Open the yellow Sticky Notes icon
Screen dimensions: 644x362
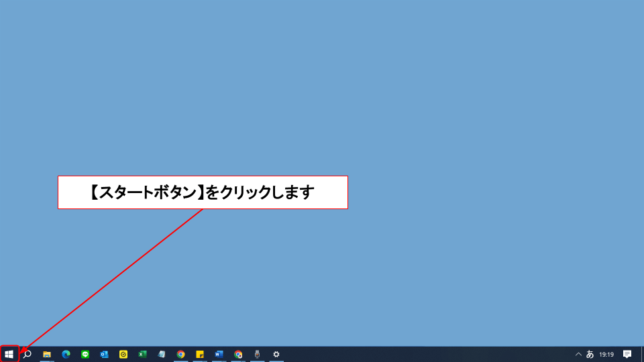coord(200,354)
